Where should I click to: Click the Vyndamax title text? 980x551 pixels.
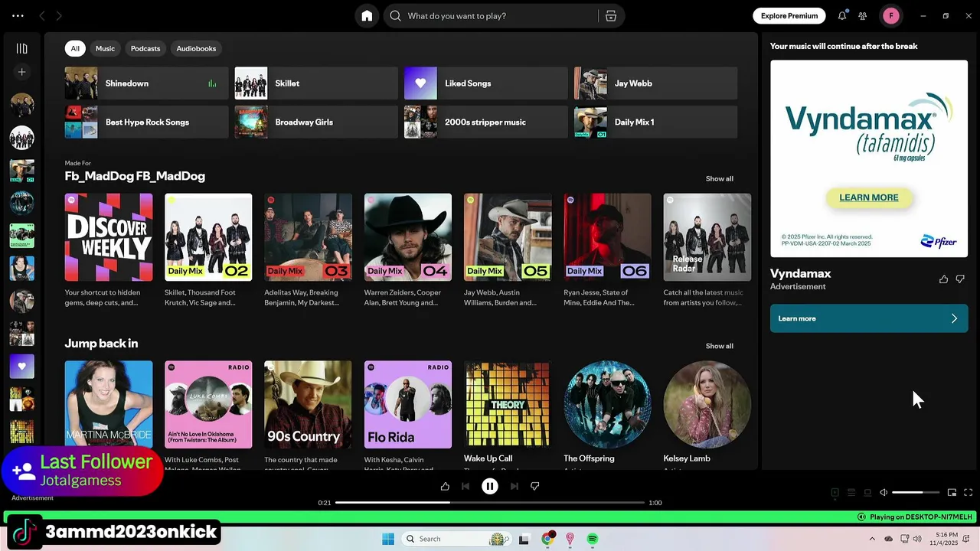(x=800, y=273)
